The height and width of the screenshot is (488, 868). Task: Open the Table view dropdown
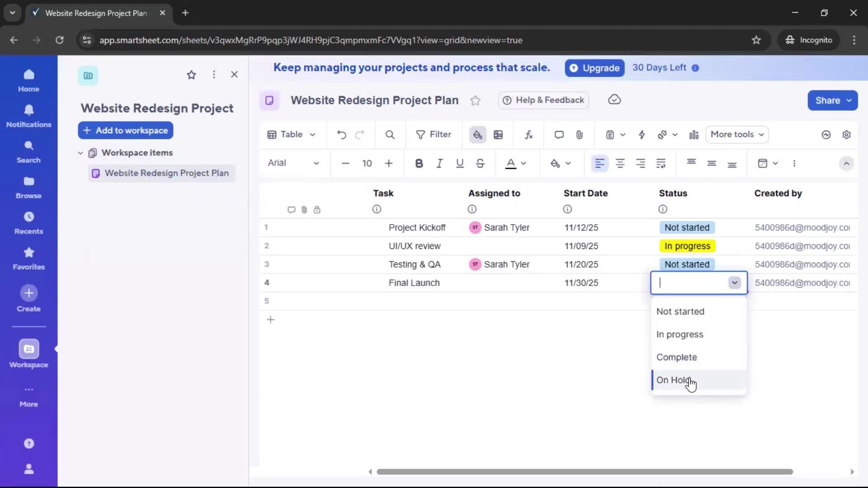tap(292, 134)
